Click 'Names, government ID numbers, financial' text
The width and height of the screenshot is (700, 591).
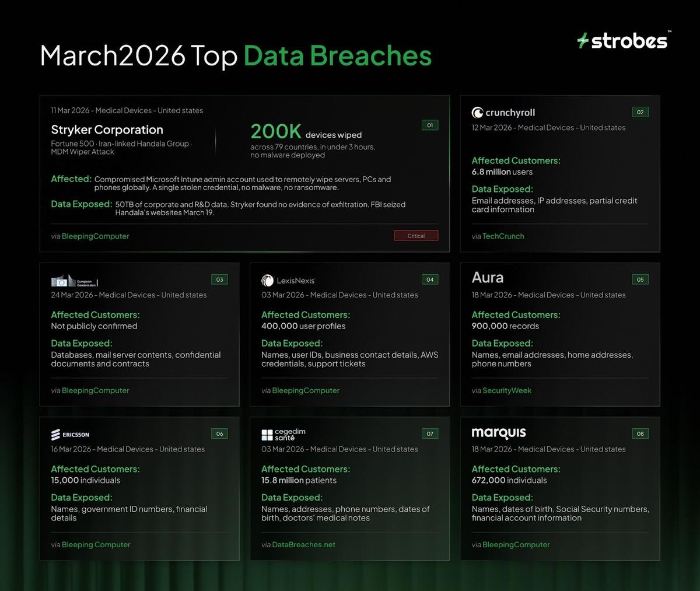tap(129, 509)
